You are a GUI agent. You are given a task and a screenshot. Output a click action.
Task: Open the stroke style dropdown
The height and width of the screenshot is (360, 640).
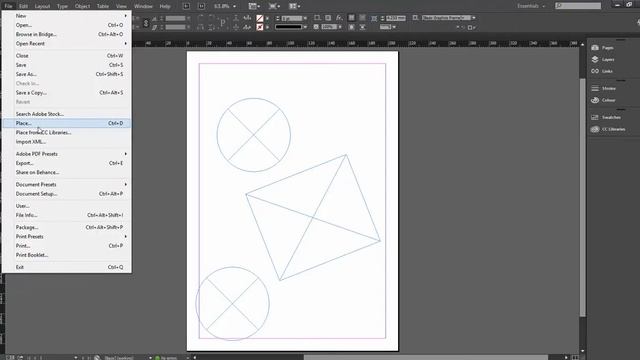pos(305,27)
